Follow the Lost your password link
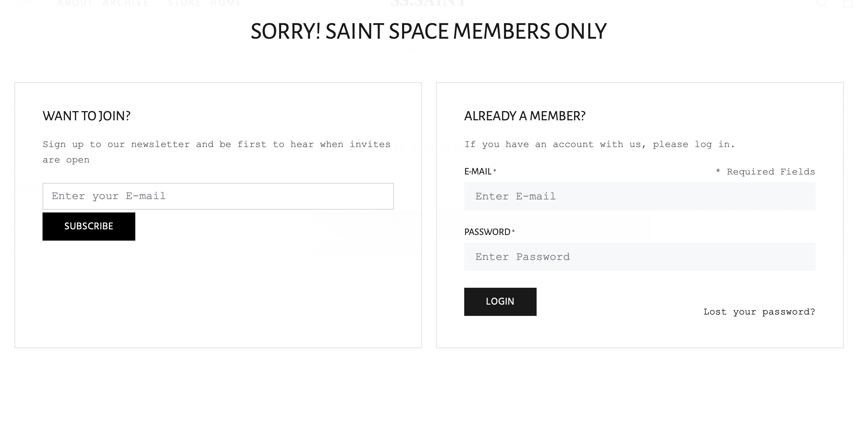 click(x=759, y=312)
